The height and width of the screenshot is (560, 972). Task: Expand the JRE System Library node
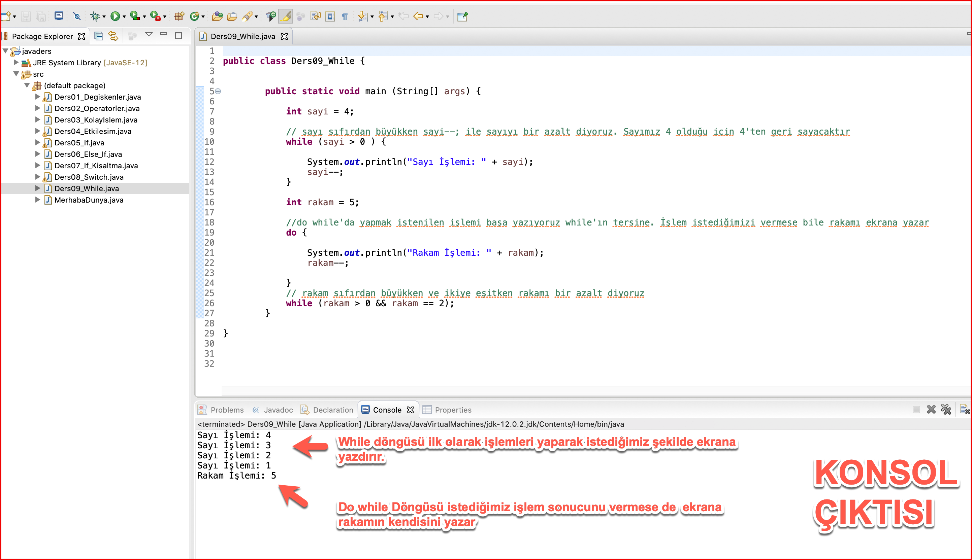16,62
